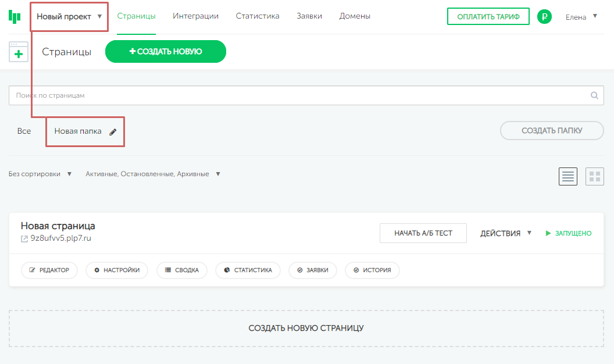Switch to grid view layout
The height and width of the screenshot is (364, 614).
click(x=595, y=177)
